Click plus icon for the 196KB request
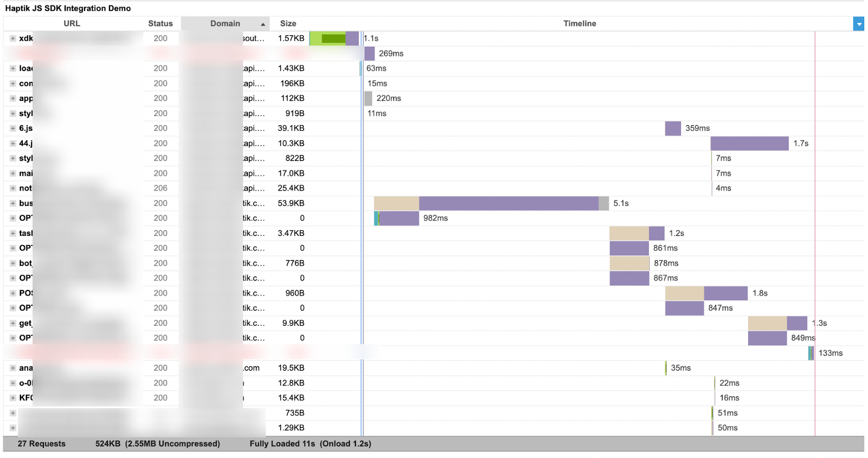 (x=12, y=83)
